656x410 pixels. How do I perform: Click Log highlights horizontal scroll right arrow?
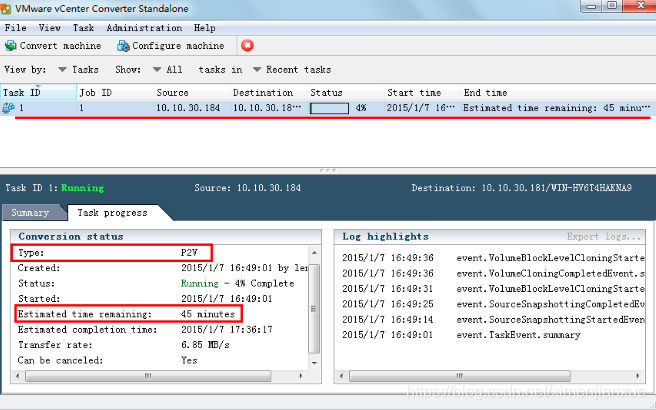[x=638, y=376]
